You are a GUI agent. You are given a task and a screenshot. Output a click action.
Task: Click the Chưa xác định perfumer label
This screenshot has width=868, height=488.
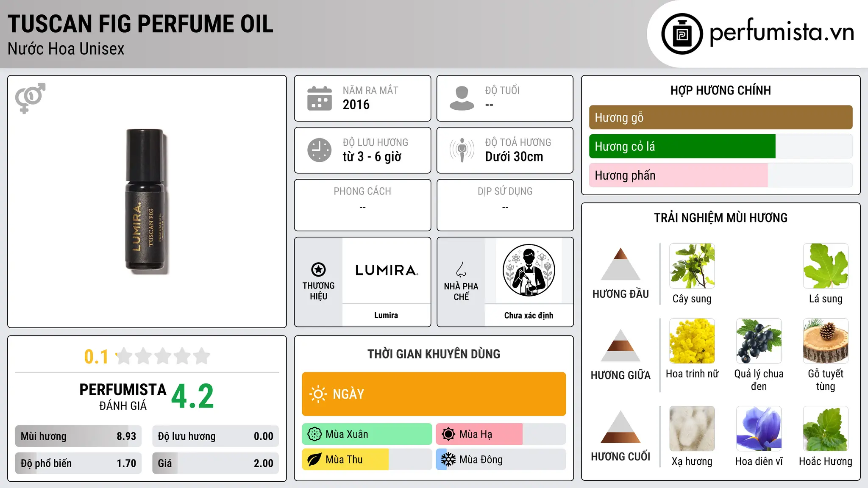click(529, 315)
